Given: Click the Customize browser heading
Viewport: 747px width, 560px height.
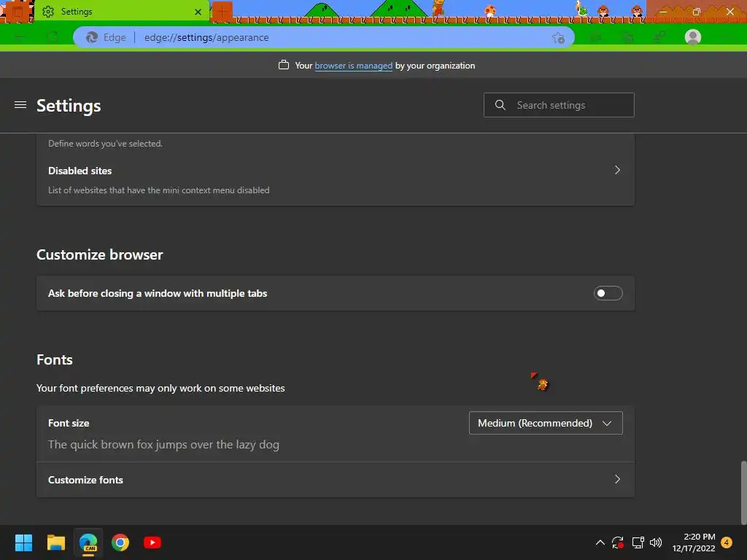Looking at the screenshot, I should coord(99,254).
